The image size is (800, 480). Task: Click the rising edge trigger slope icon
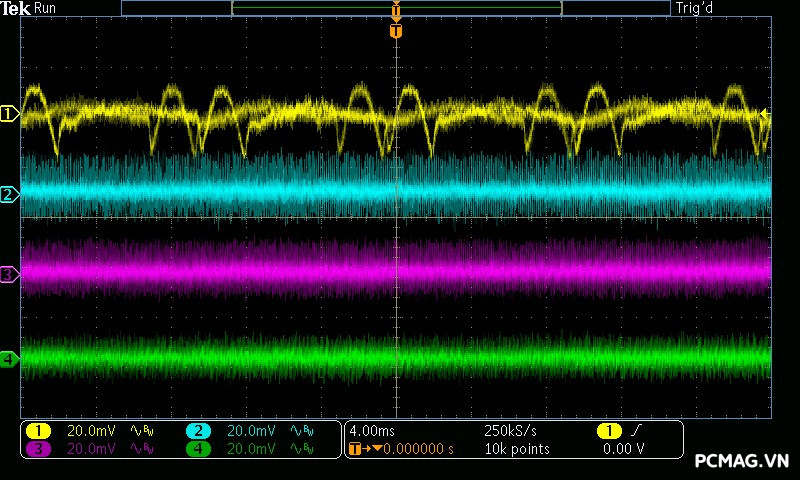[638, 431]
